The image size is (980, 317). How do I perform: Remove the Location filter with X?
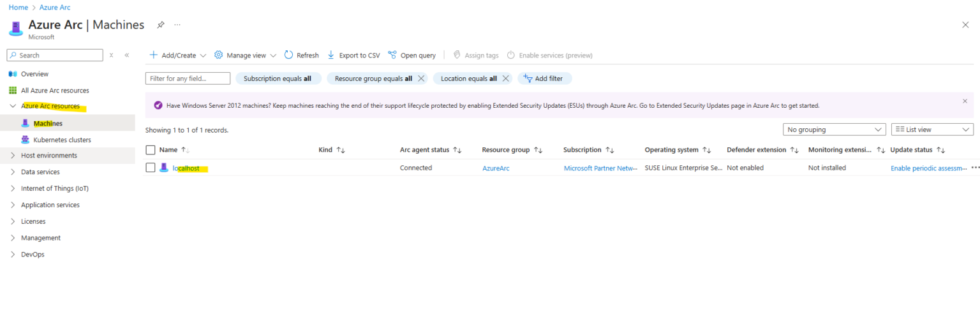[x=505, y=78]
